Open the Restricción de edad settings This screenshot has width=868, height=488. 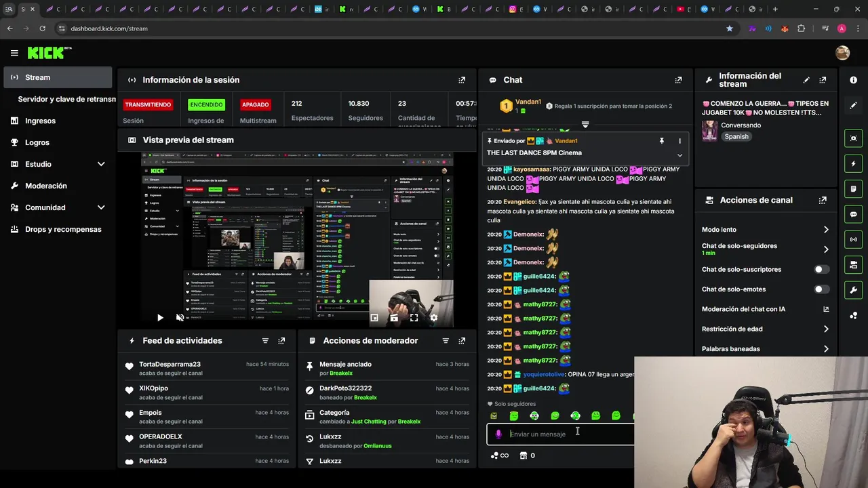(x=765, y=329)
